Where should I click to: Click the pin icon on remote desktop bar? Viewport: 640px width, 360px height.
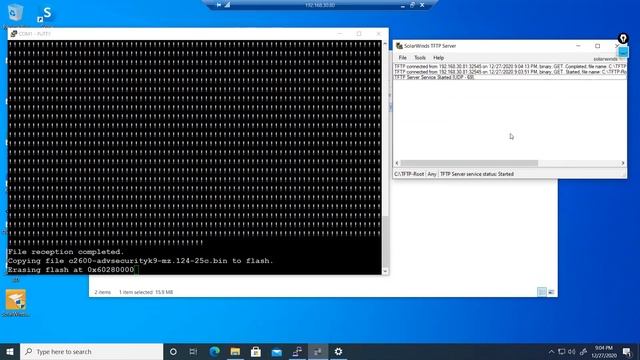click(219, 5)
